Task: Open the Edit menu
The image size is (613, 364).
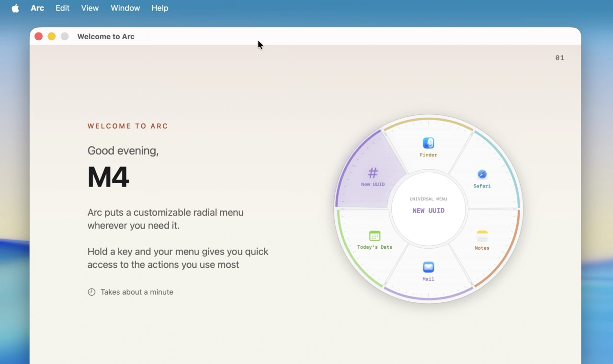Action: click(x=62, y=8)
